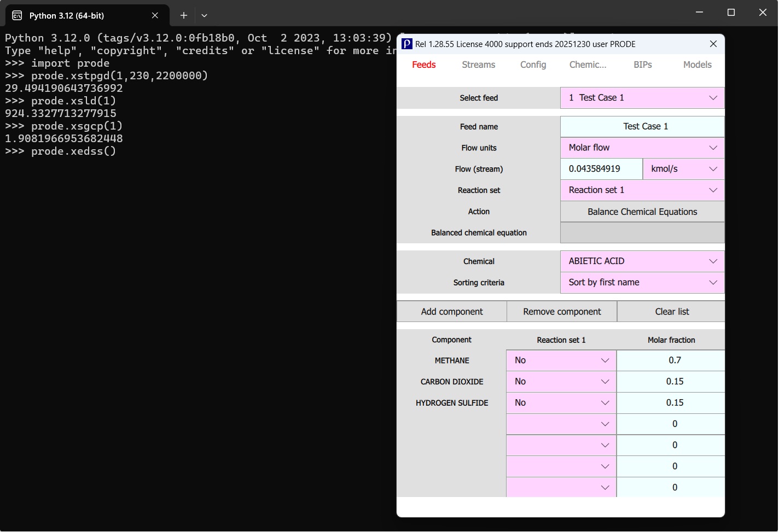Open the Chemical ABIETIC ACID dropdown
The width and height of the screenshot is (779, 532).
click(x=642, y=261)
